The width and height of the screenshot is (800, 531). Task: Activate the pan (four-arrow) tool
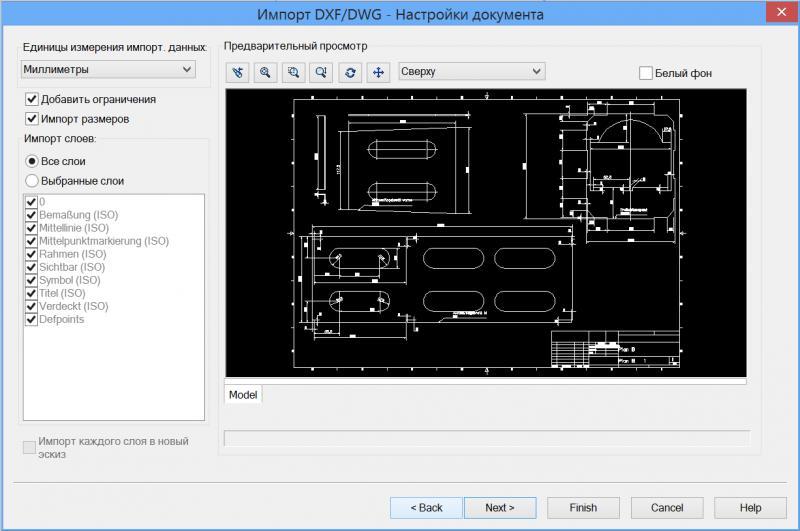[x=378, y=72]
